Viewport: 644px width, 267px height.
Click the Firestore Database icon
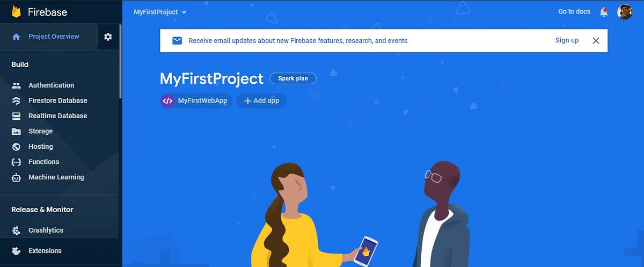tap(17, 100)
